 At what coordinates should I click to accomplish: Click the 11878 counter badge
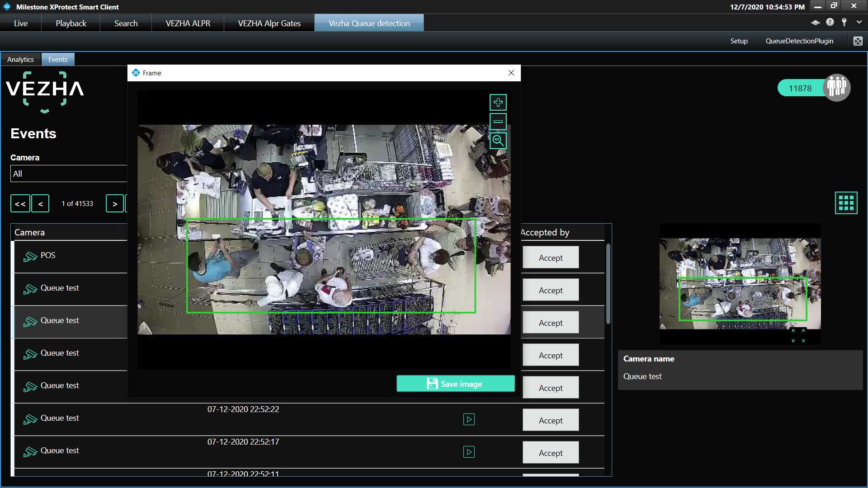[800, 88]
